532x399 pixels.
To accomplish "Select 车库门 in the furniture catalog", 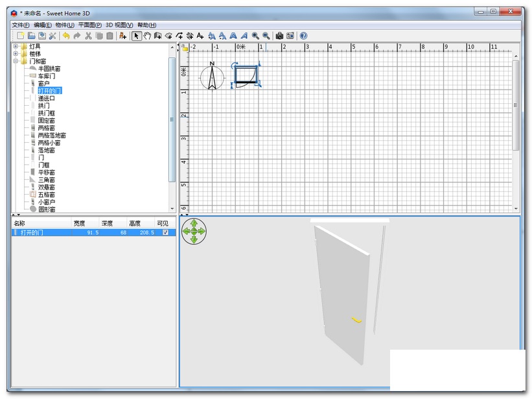I will click(46, 76).
